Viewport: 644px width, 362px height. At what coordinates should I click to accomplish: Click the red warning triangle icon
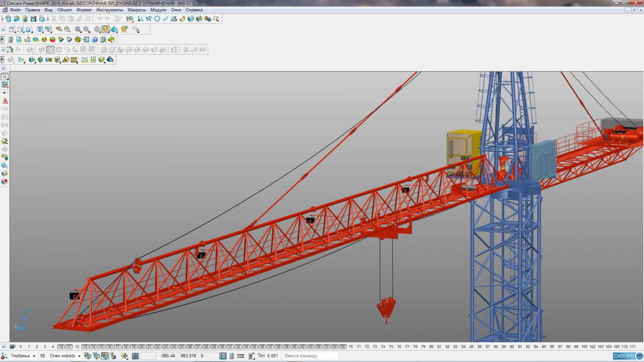[x=5, y=101]
